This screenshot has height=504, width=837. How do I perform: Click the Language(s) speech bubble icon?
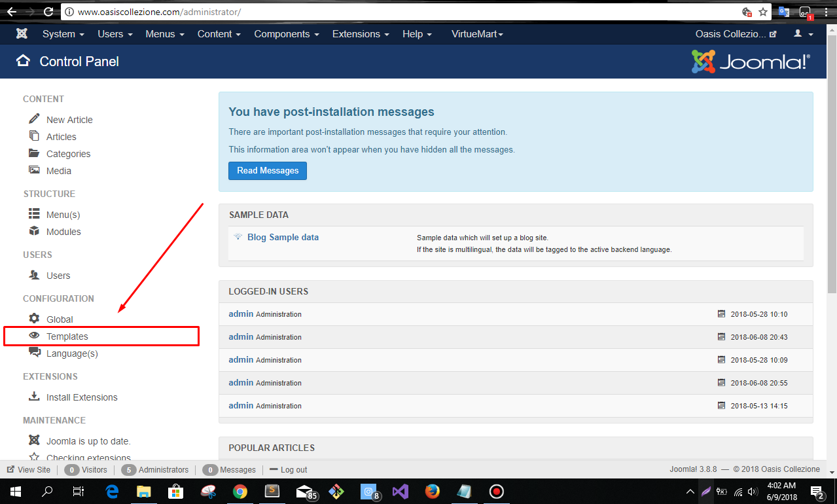click(x=34, y=353)
